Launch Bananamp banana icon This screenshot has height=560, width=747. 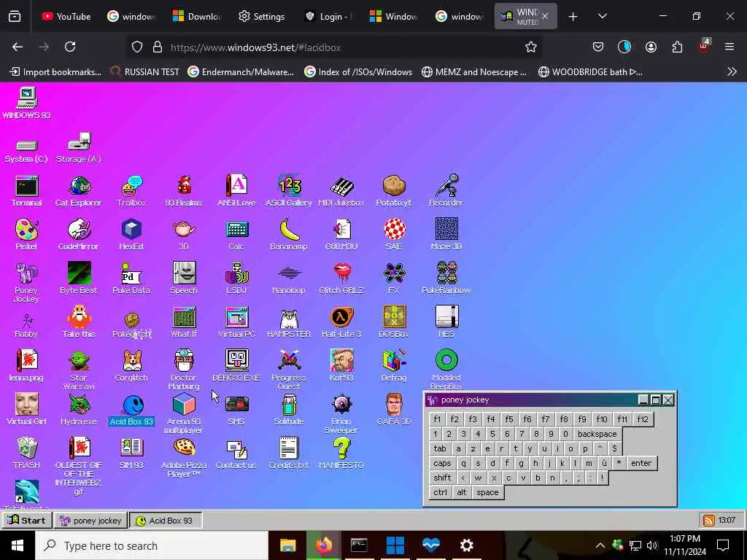[x=289, y=234]
